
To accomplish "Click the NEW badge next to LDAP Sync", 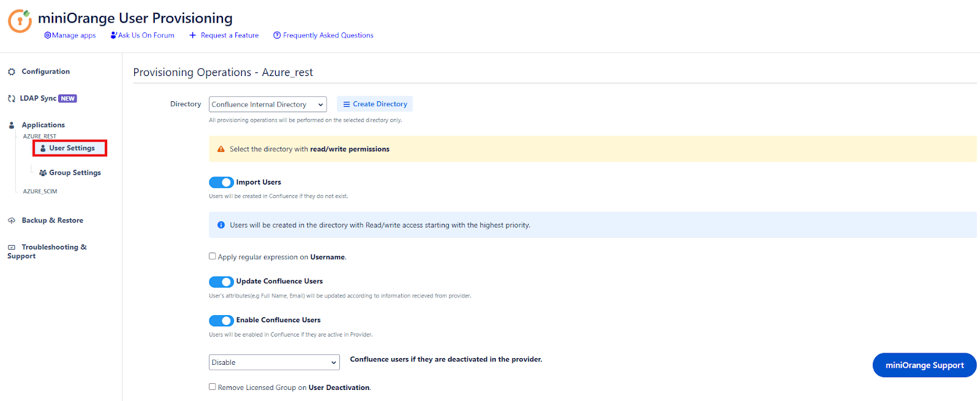I will (x=68, y=99).
